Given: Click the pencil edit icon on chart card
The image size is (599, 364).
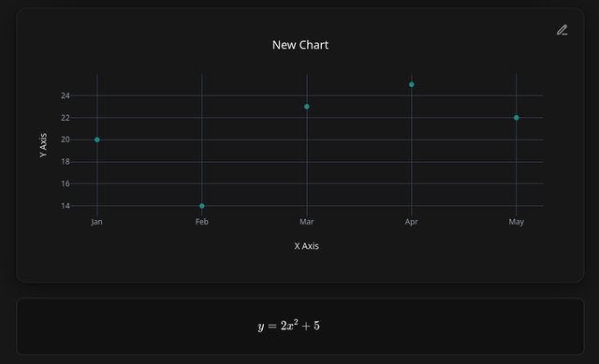Looking at the screenshot, I should (x=562, y=30).
